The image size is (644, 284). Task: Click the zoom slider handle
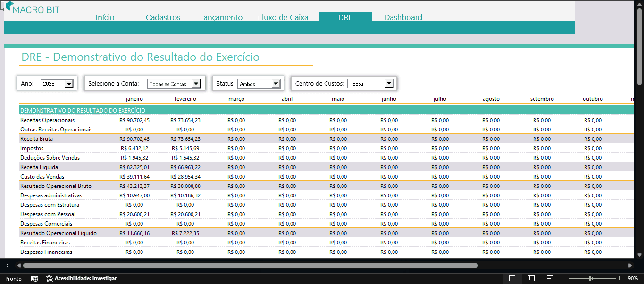click(x=590, y=278)
